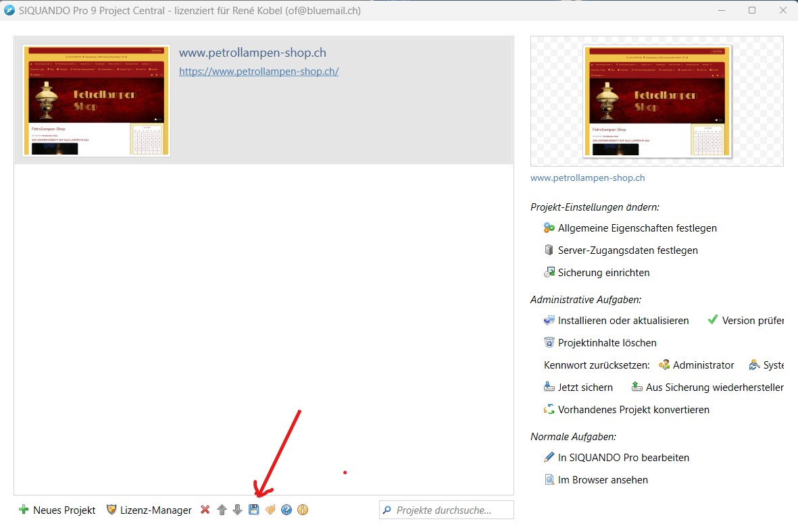Screen dimensions: 798x532
Task: Choose Projektinhalte löschen
Action: coord(606,343)
